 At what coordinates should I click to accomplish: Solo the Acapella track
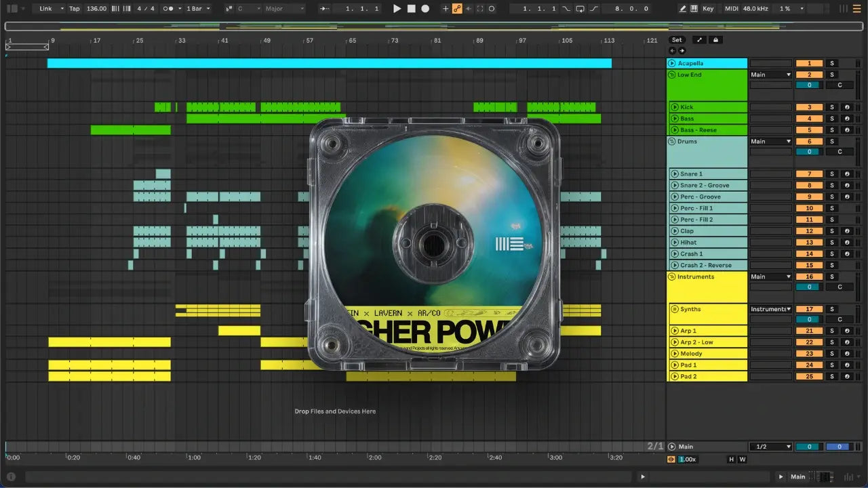[x=831, y=63]
